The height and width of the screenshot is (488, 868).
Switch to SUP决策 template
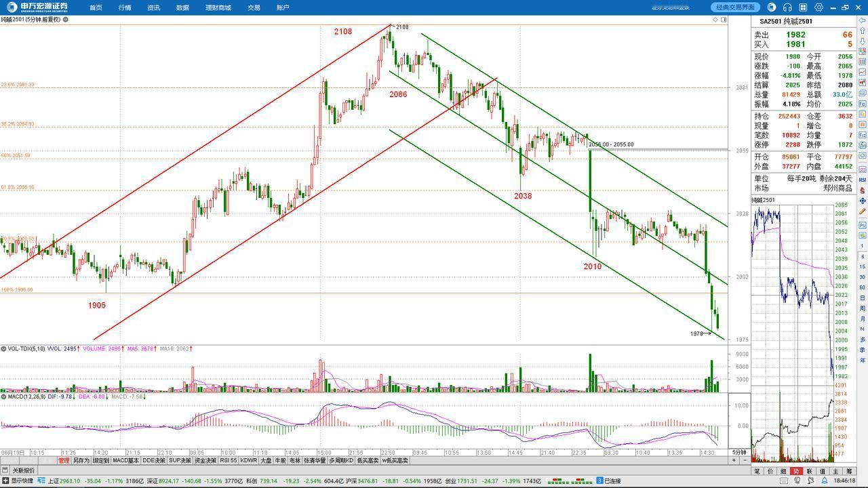click(180, 460)
